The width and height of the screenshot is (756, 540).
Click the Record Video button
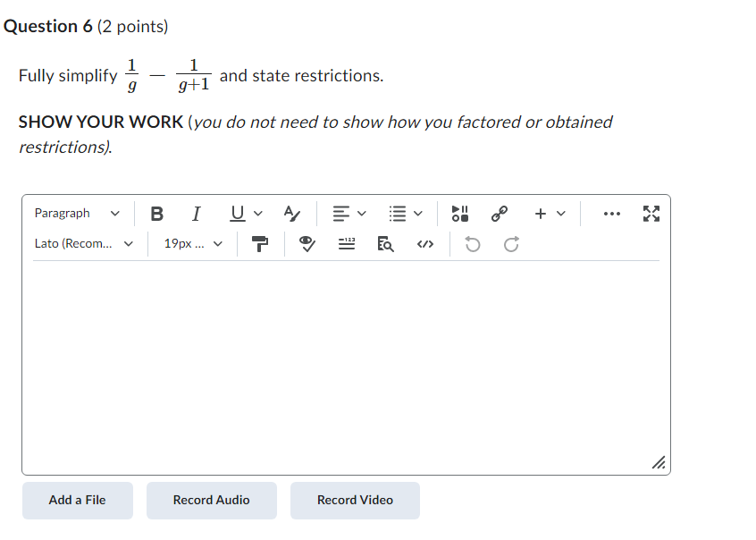pos(355,501)
